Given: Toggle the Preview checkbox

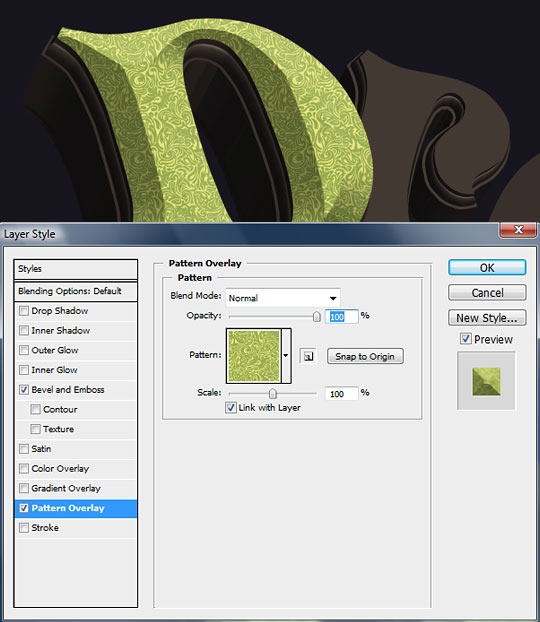Looking at the screenshot, I should 465,339.
